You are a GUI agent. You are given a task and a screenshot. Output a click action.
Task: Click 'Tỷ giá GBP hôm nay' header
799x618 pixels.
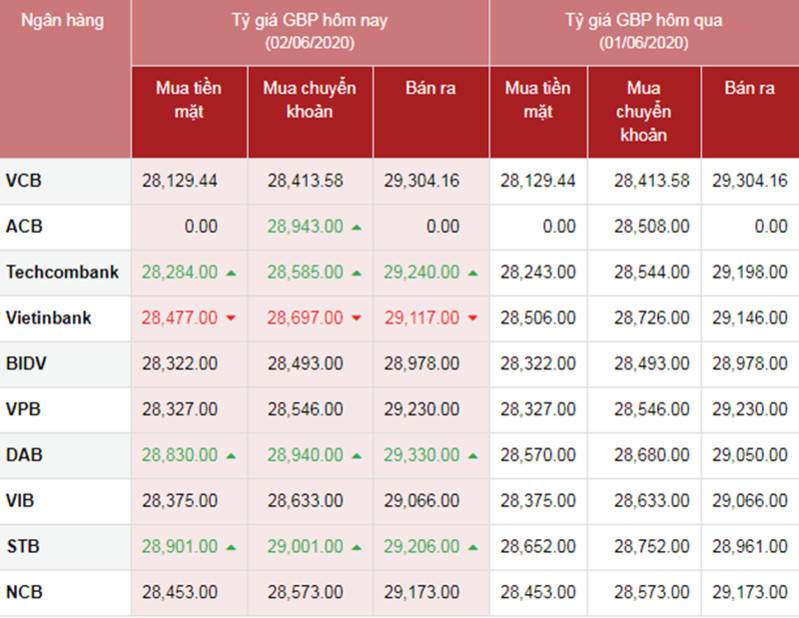[x=310, y=31]
